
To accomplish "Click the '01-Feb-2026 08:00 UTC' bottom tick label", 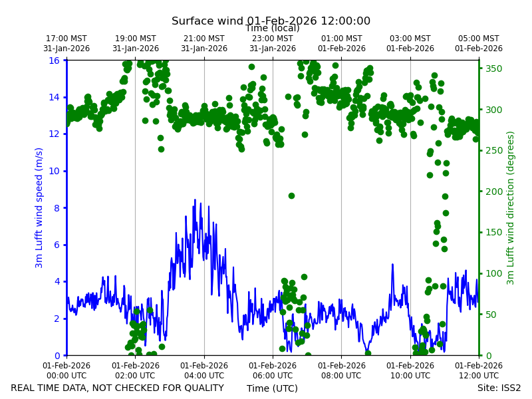I will click(x=342, y=370).
